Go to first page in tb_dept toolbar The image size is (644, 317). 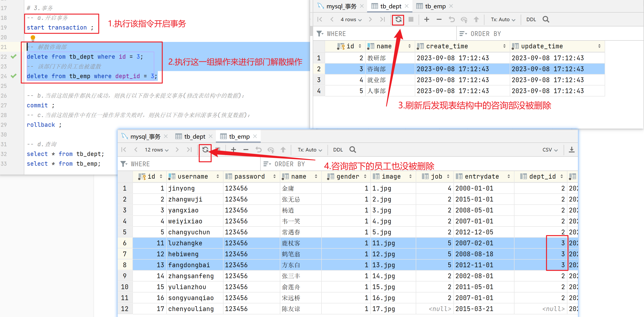click(x=320, y=19)
